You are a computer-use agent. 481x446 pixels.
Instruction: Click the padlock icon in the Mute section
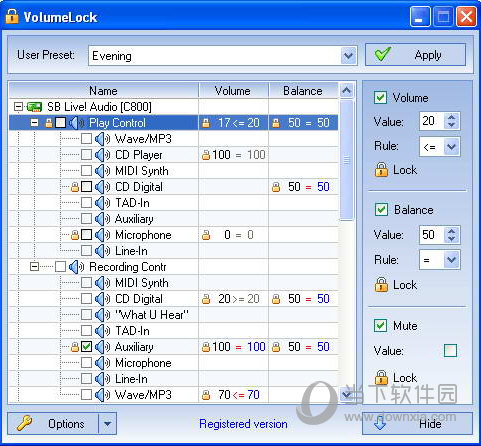point(381,377)
